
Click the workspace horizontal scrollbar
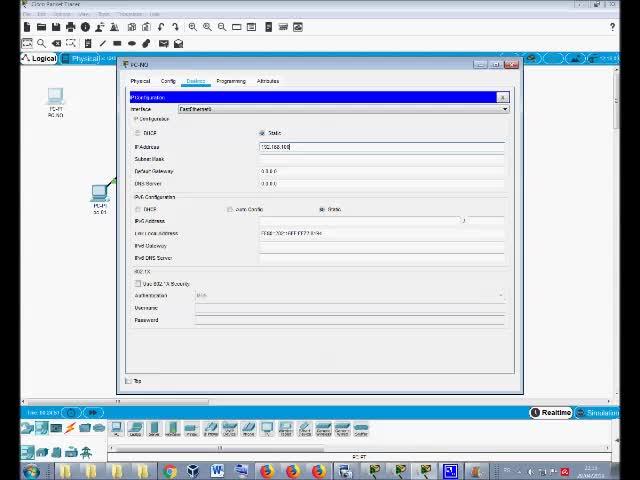(118, 402)
